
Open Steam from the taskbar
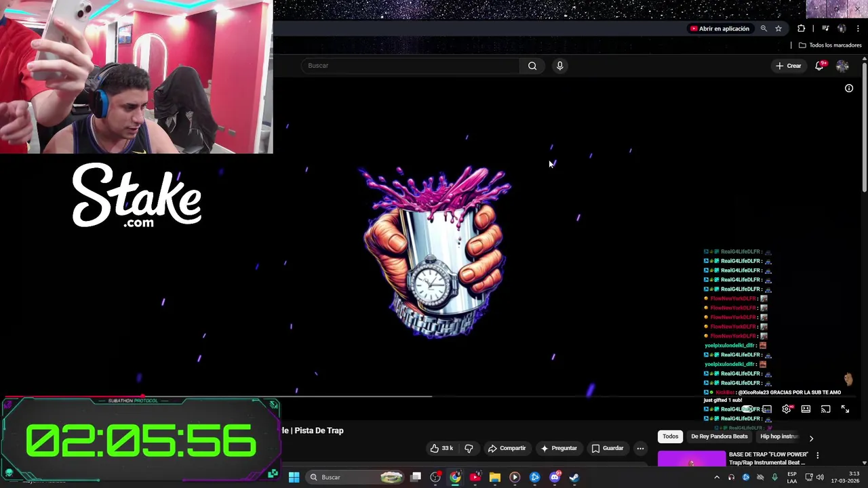point(574,477)
